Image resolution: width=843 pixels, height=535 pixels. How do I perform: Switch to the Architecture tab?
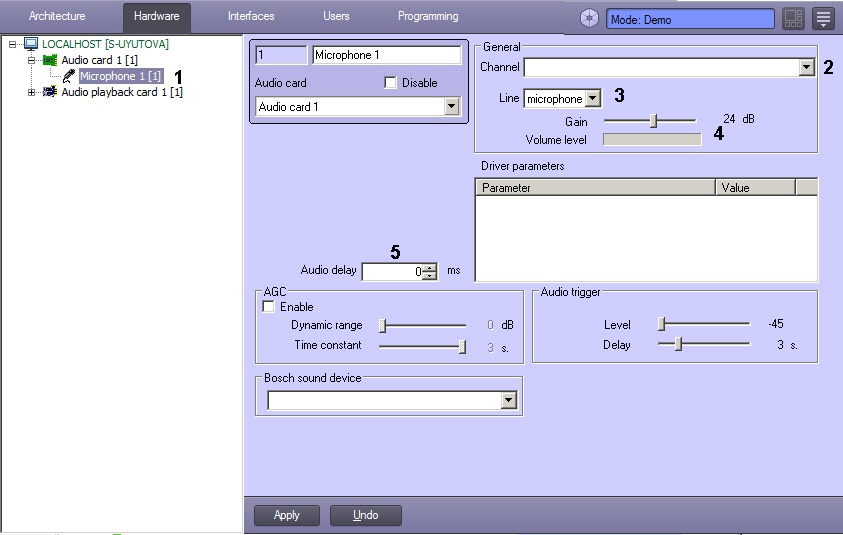57,16
